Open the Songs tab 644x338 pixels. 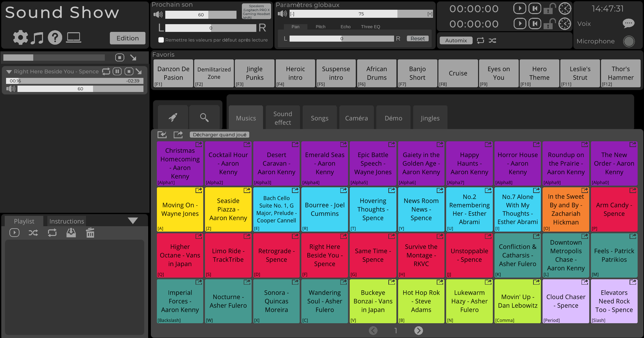click(x=319, y=118)
